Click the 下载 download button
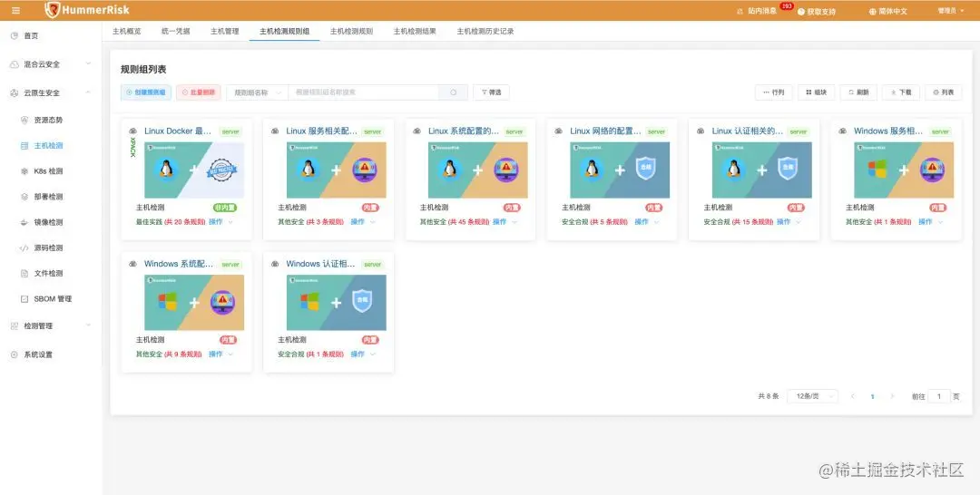Viewport: 980px width, 495px height. pos(901,92)
